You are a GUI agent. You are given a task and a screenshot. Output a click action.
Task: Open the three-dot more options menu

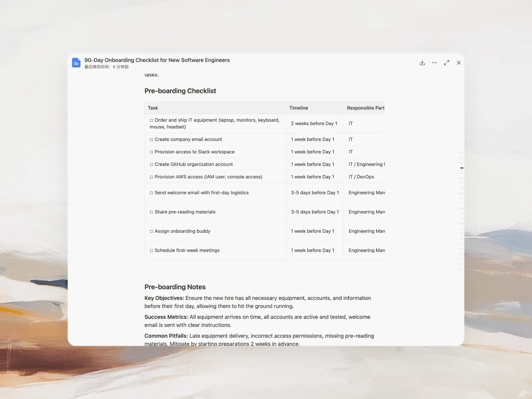pyautogui.click(x=434, y=63)
